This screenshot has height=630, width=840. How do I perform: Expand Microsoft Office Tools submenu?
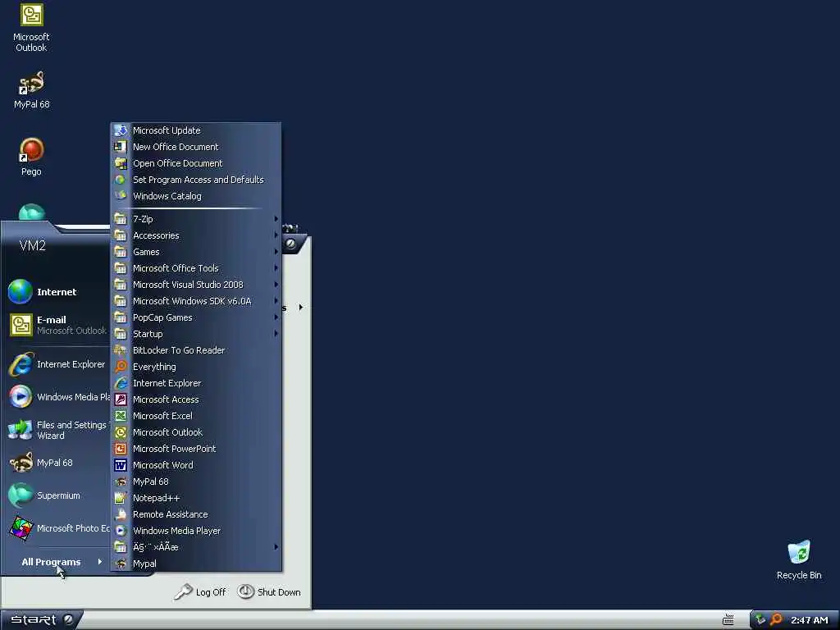pyautogui.click(x=276, y=268)
